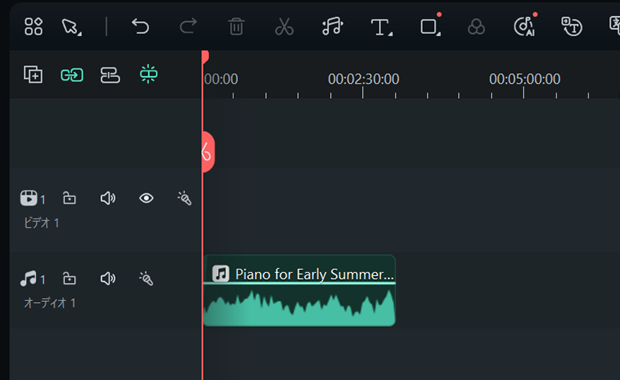Click the redo arrow icon
This screenshot has height=380, width=620.
(x=188, y=26)
